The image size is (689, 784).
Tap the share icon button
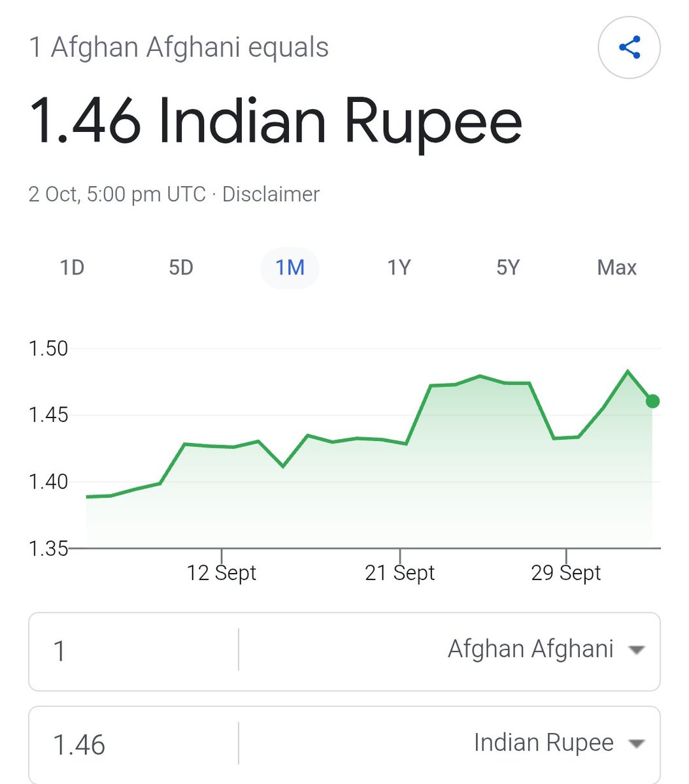(629, 48)
